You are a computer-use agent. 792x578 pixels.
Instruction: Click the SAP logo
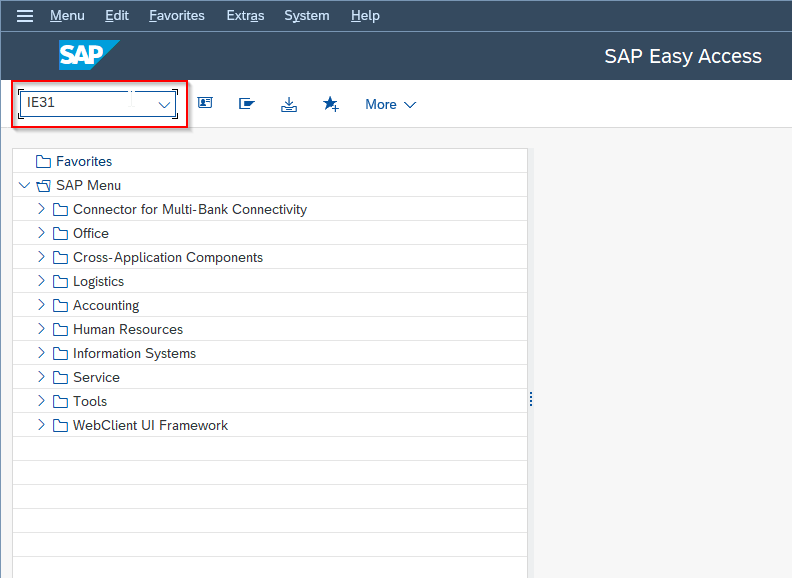[89, 55]
